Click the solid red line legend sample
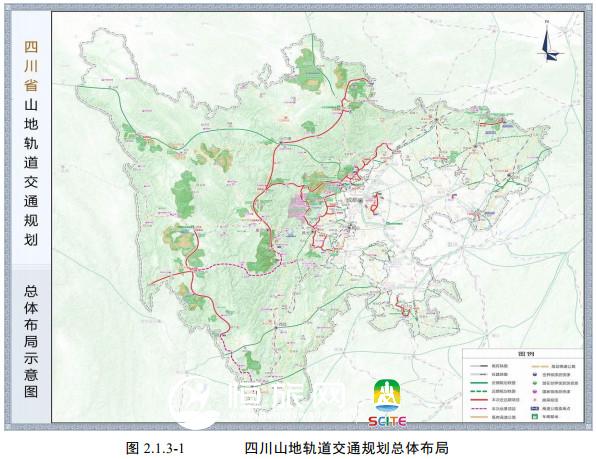The height and width of the screenshot is (459, 596). tap(479, 400)
